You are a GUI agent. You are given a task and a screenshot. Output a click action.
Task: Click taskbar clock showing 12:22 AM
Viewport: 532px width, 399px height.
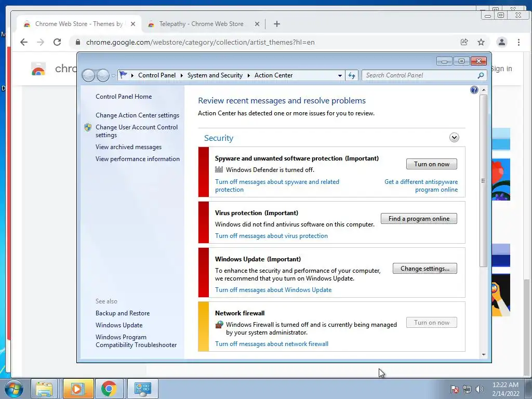506,389
